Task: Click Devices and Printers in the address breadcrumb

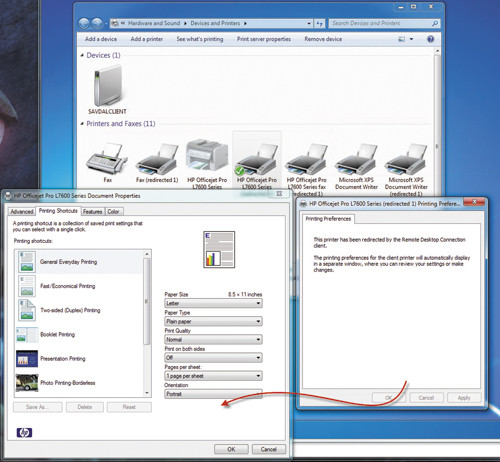Action: point(215,23)
